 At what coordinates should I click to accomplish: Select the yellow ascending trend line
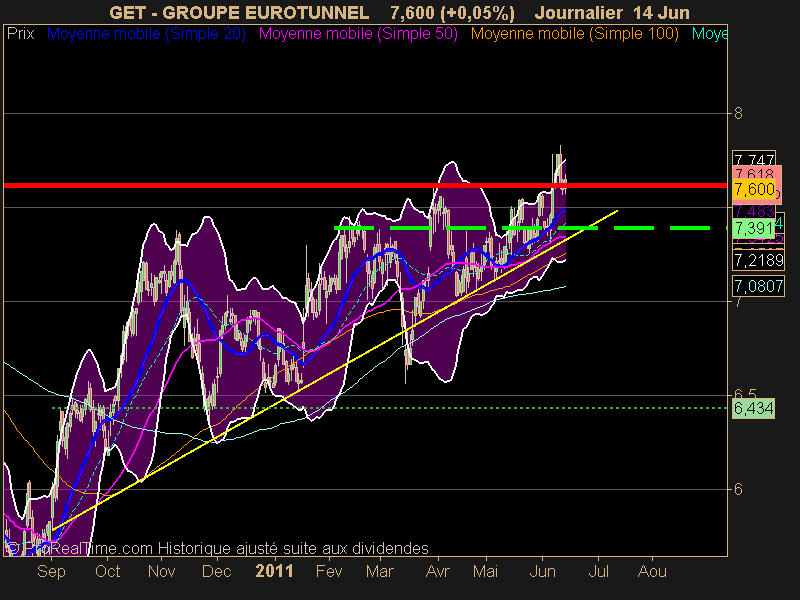335,369
